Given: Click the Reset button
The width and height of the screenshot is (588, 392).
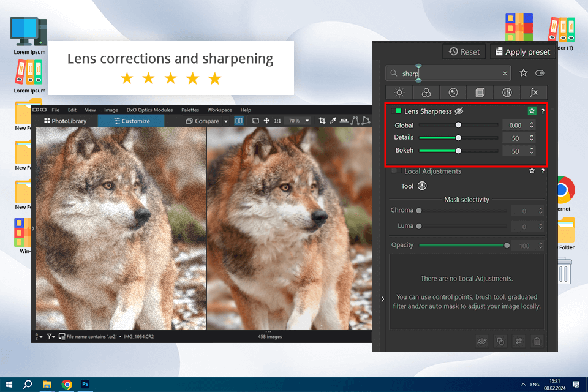Looking at the screenshot, I should click(464, 52).
